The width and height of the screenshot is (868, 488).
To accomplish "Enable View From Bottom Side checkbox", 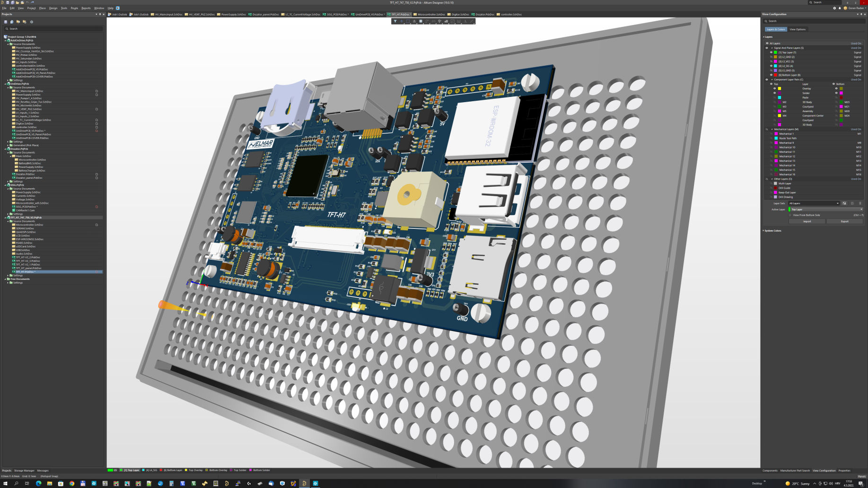I will click(x=790, y=215).
